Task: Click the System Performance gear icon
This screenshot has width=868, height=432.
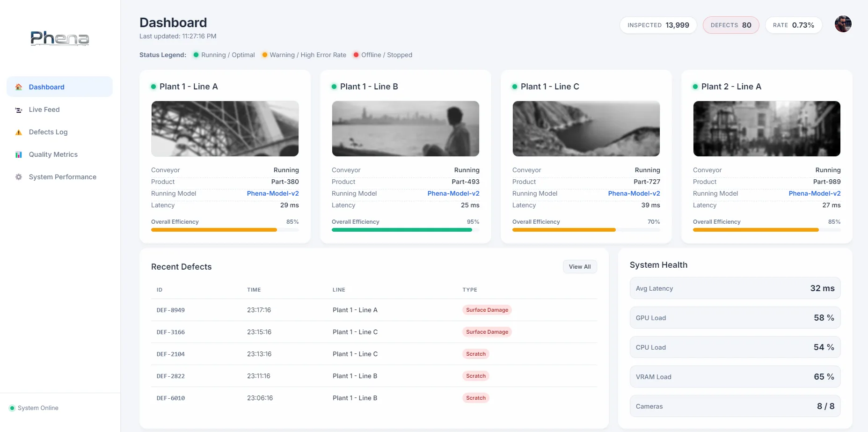Action: pos(18,177)
